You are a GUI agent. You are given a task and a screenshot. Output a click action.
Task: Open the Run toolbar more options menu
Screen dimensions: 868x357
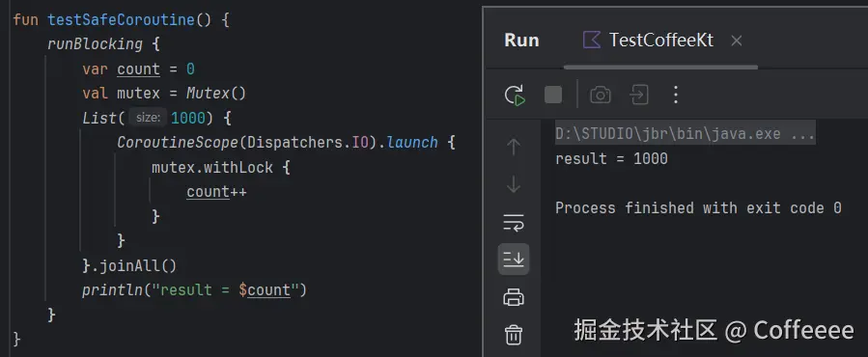pos(675,95)
